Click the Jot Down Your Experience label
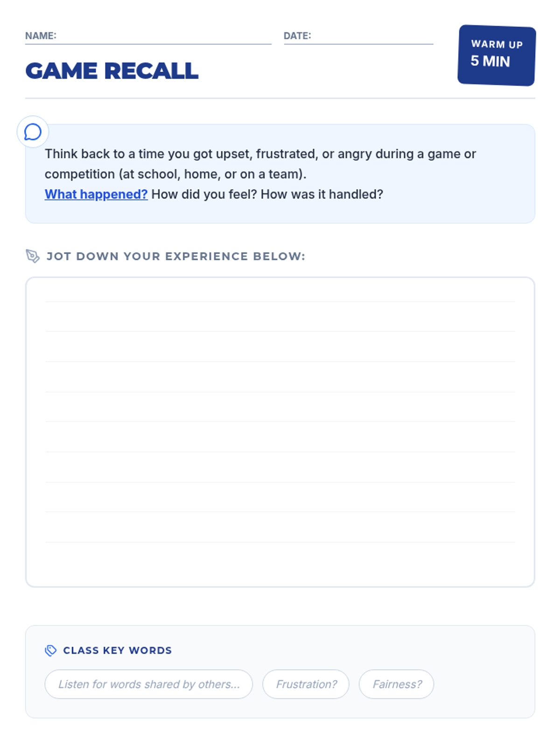This screenshot has width=560, height=747. coord(175,256)
